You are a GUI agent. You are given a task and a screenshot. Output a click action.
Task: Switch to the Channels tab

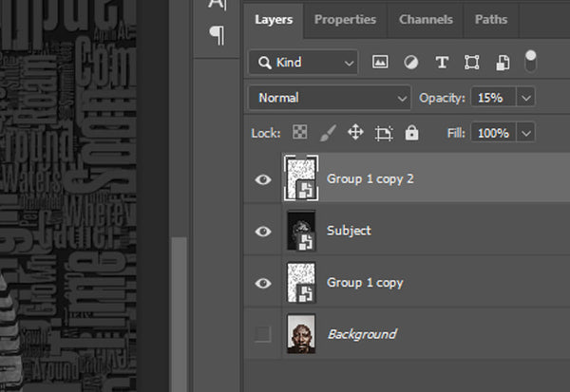pyautogui.click(x=426, y=19)
